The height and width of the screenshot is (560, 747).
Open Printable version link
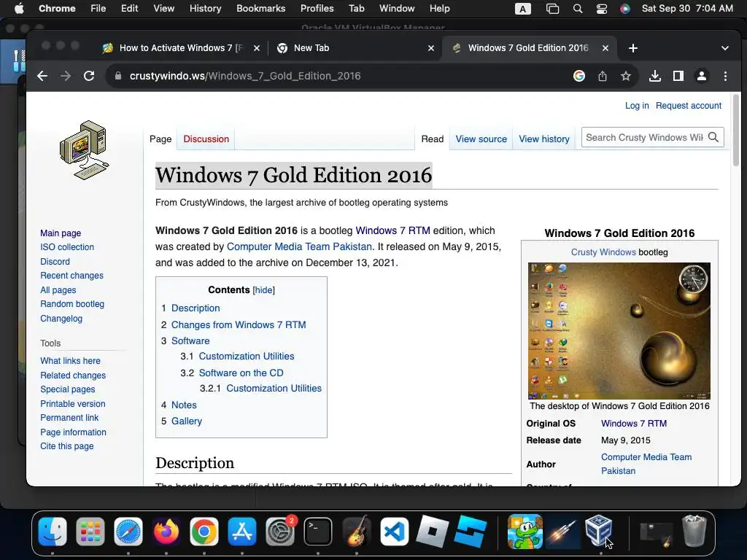tap(73, 404)
